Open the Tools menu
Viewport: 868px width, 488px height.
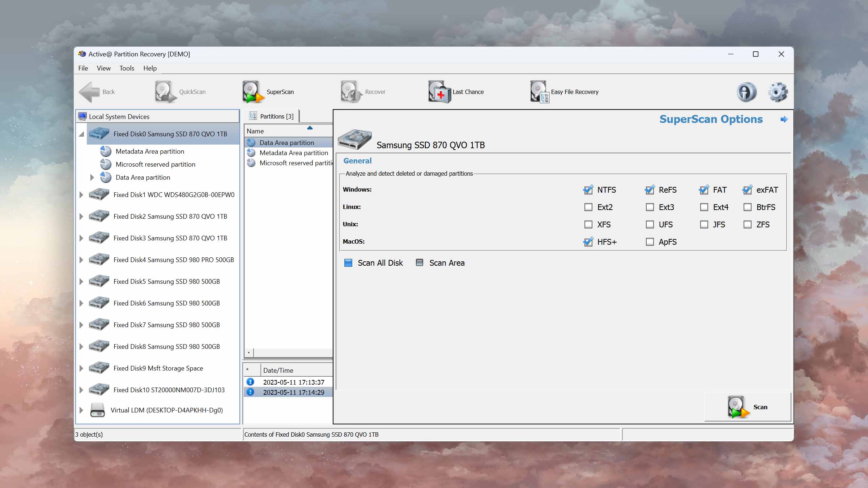(x=127, y=68)
